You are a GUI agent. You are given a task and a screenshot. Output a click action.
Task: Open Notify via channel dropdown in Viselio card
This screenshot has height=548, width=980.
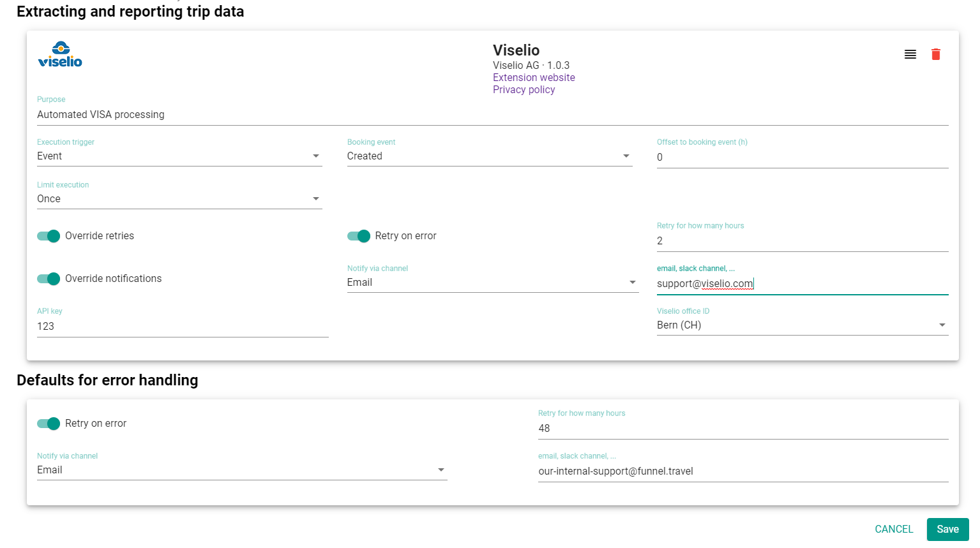coord(493,283)
